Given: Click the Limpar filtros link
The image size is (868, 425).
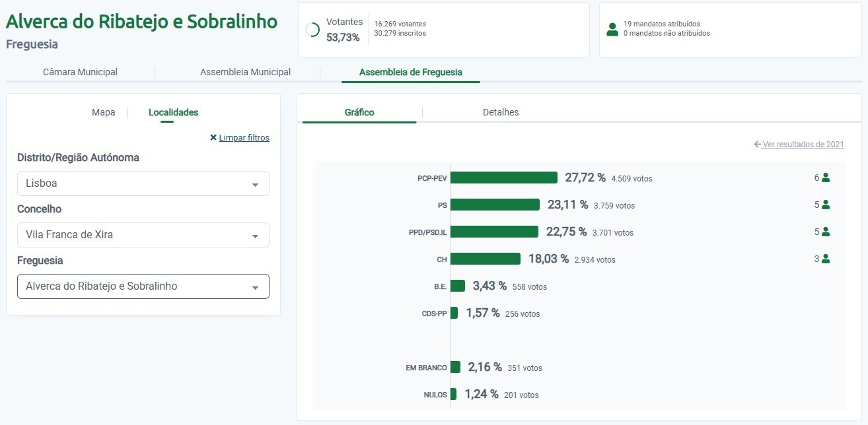Looking at the screenshot, I should click(243, 137).
